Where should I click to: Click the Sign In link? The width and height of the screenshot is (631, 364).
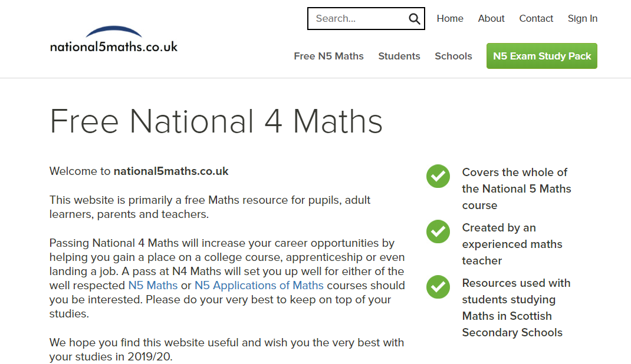coord(583,18)
